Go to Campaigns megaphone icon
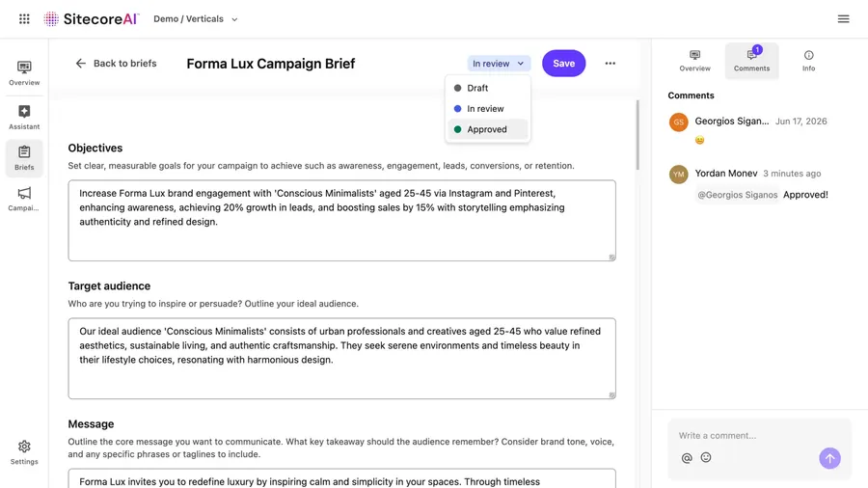Image resolution: width=868 pixels, height=488 pixels. [24, 200]
